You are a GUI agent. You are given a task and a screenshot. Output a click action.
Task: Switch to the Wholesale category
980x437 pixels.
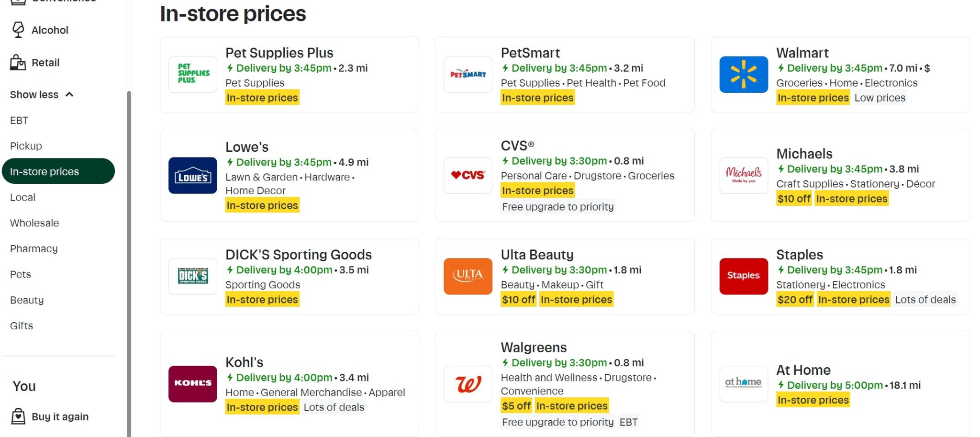click(x=34, y=223)
